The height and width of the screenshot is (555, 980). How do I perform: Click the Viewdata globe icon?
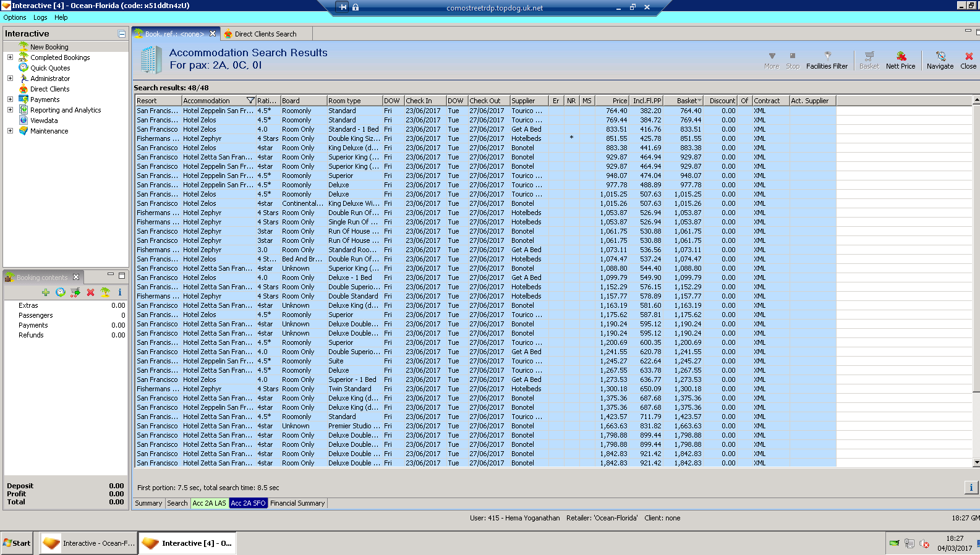click(x=23, y=121)
